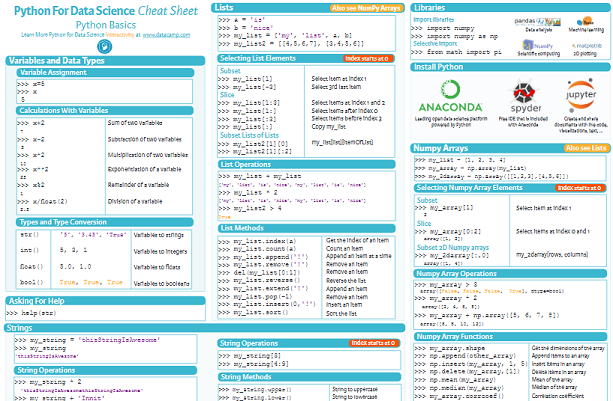613x401 pixels.
Task: Click the 'my_list.count(a)' code line
Action: (x=257, y=249)
